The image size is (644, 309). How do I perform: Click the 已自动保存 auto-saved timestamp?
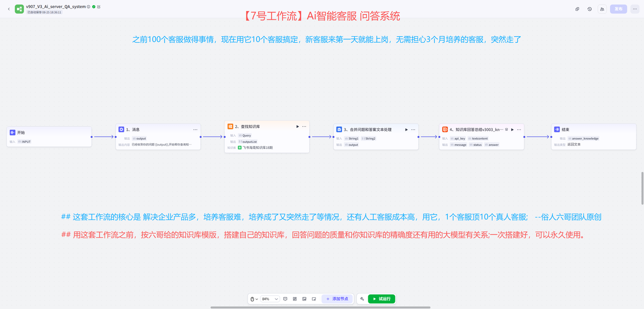pos(44,12)
